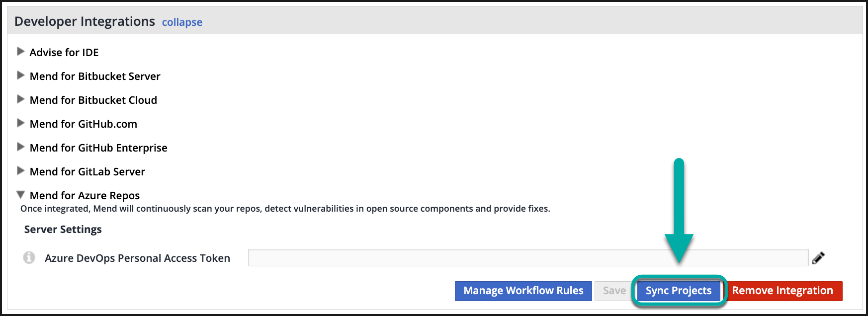Screen dimensions: 868x316
Task: Collapse the Mend for Azure Repos section
Action: click(20, 194)
